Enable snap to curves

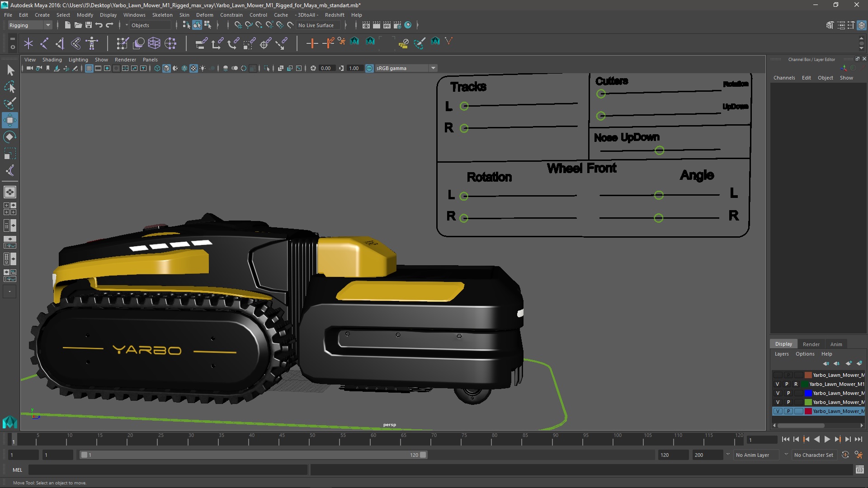coord(248,25)
